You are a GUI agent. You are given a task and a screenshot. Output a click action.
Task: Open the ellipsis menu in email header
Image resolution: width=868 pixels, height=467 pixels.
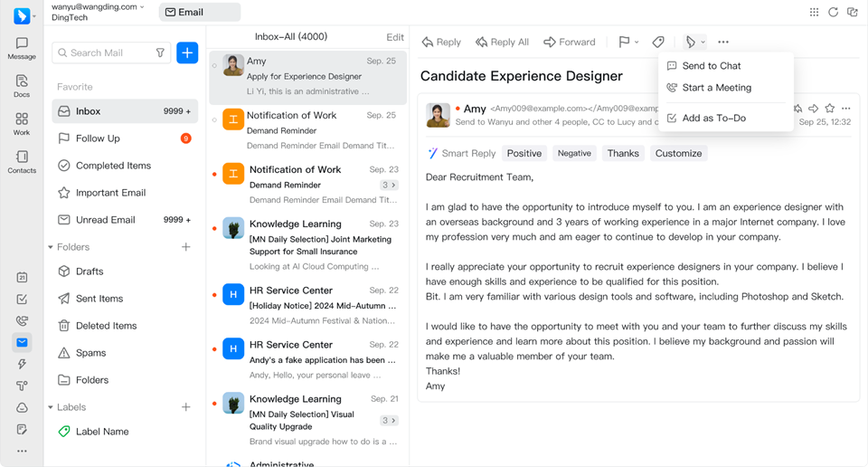click(x=845, y=109)
